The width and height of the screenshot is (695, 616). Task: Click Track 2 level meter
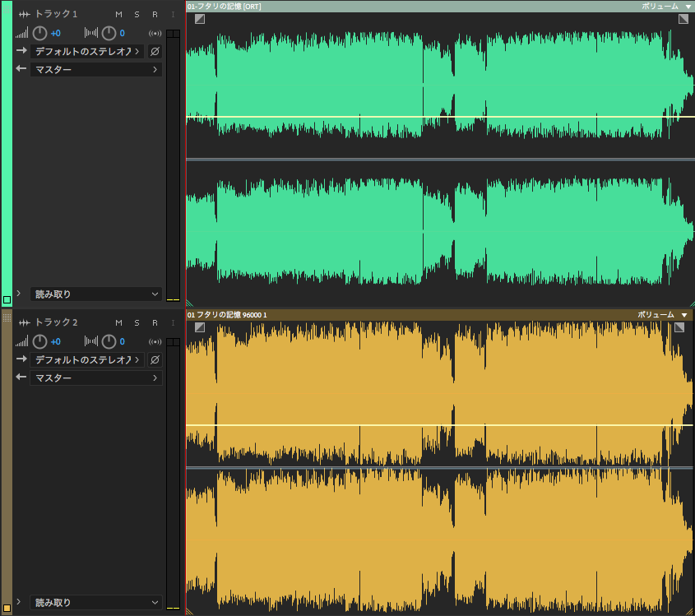173,475
